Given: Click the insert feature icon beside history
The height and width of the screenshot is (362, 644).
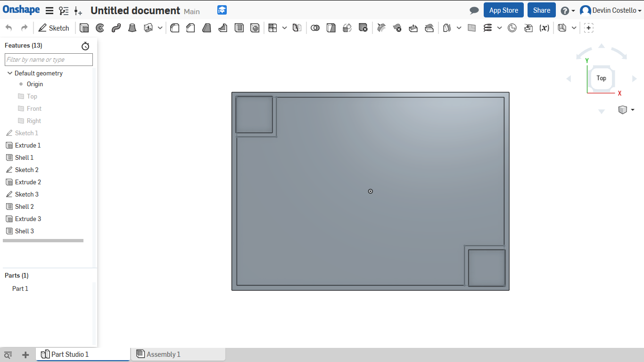Looking at the screenshot, I should point(78,10).
